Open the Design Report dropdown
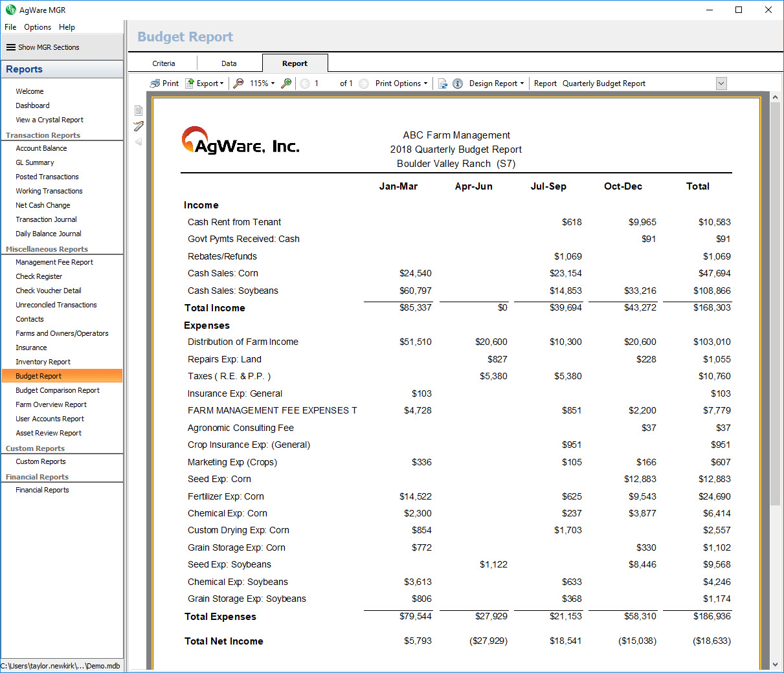784x673 pixels. click(496, 83)
